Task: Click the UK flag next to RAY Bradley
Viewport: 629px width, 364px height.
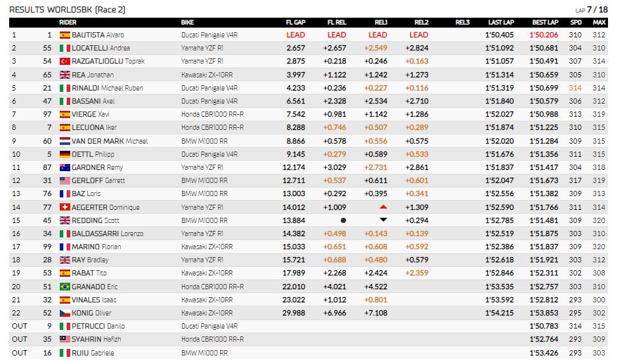Action: [x=64, y=260]
